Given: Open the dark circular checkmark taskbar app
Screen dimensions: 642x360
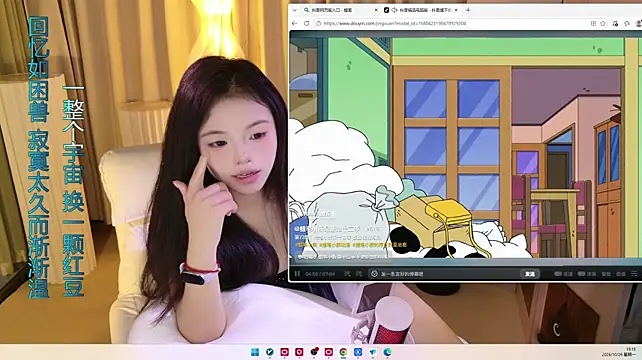Looking at the screenshot, I should [x=269, y=352].
